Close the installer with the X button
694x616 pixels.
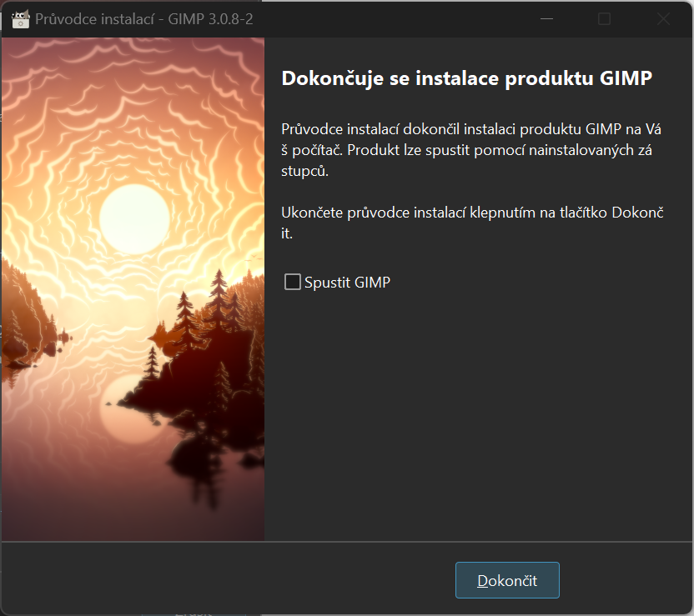[663, 19]
